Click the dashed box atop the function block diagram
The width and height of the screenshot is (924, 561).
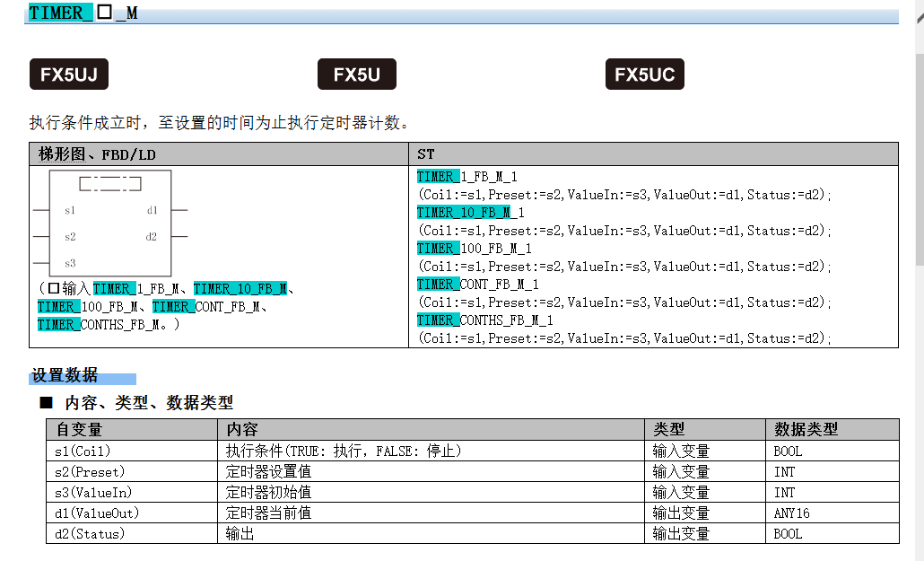110,184
